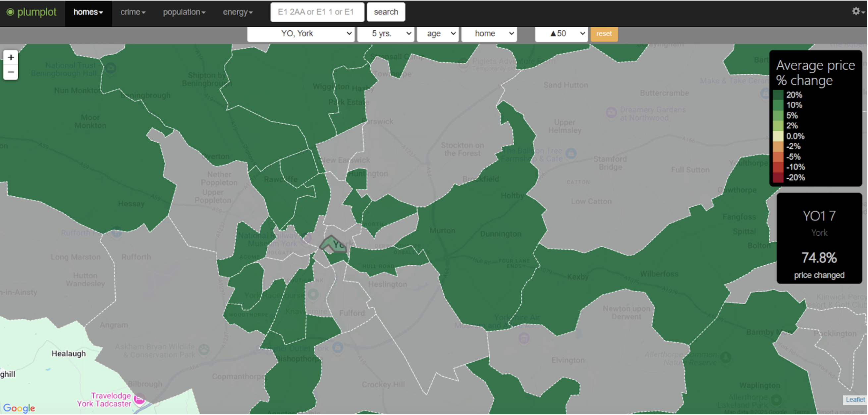
Task: Click the Rawcliffe map label
Action: (281, 179)
